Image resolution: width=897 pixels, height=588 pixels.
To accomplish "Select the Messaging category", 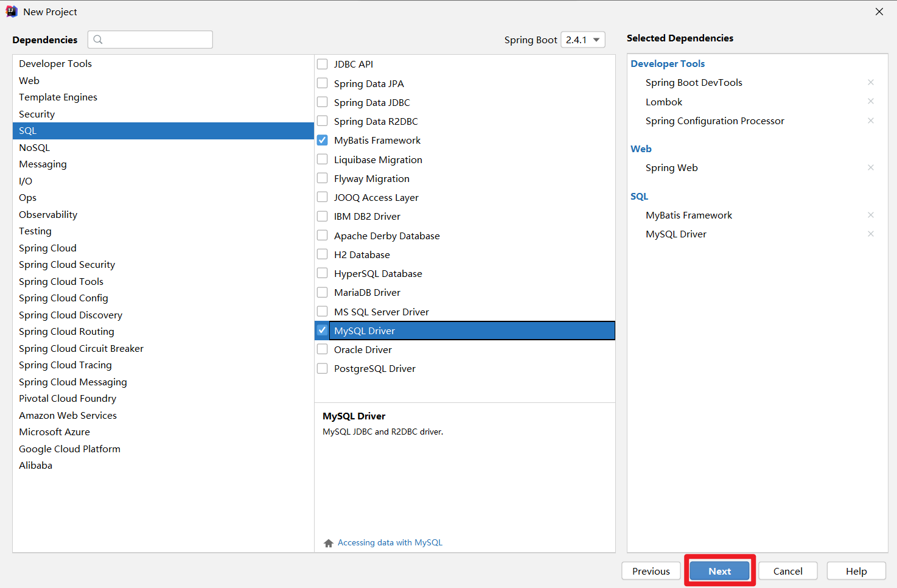I will point(163,164).
